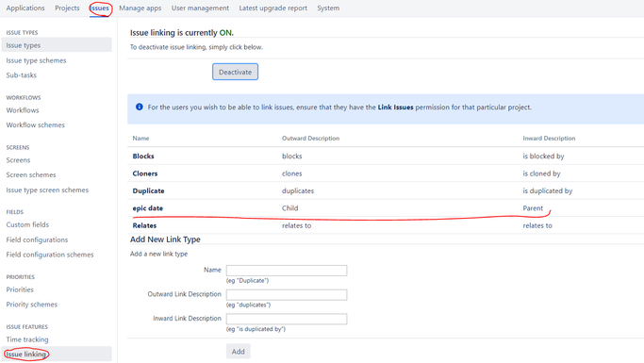
Task: Go to Time tracking settings
Action: 27,339
